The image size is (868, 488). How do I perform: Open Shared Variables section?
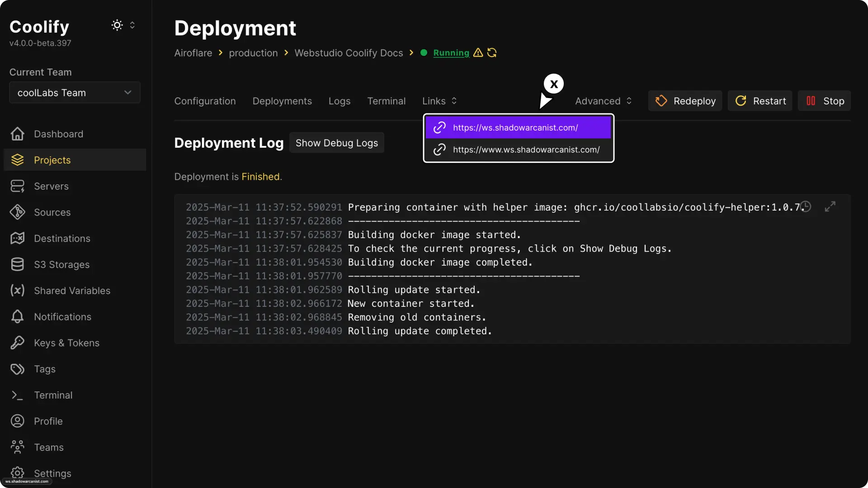pyautogui.click(x=72, y=291)
